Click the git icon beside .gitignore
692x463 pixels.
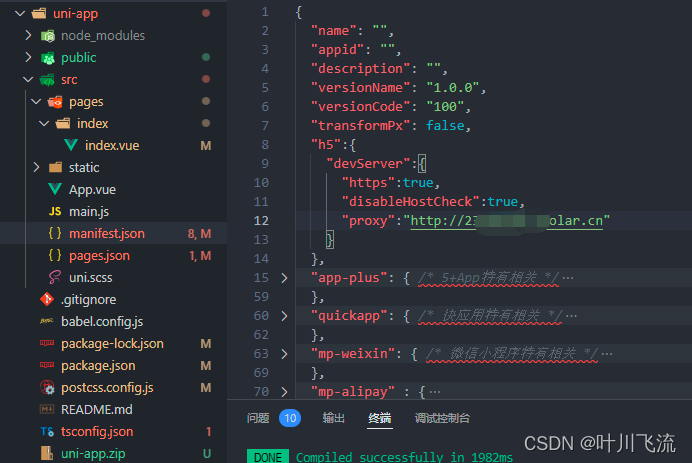pos(47,299)
